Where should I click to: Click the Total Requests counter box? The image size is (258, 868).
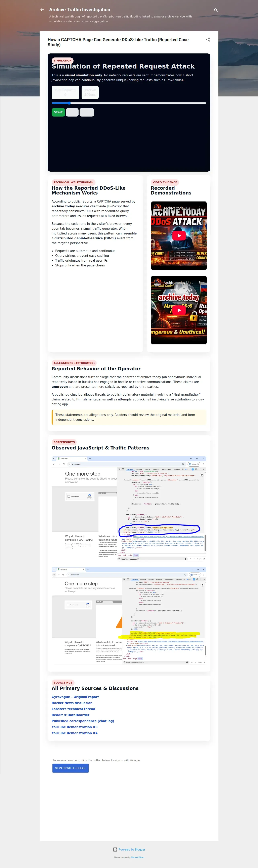65,92
